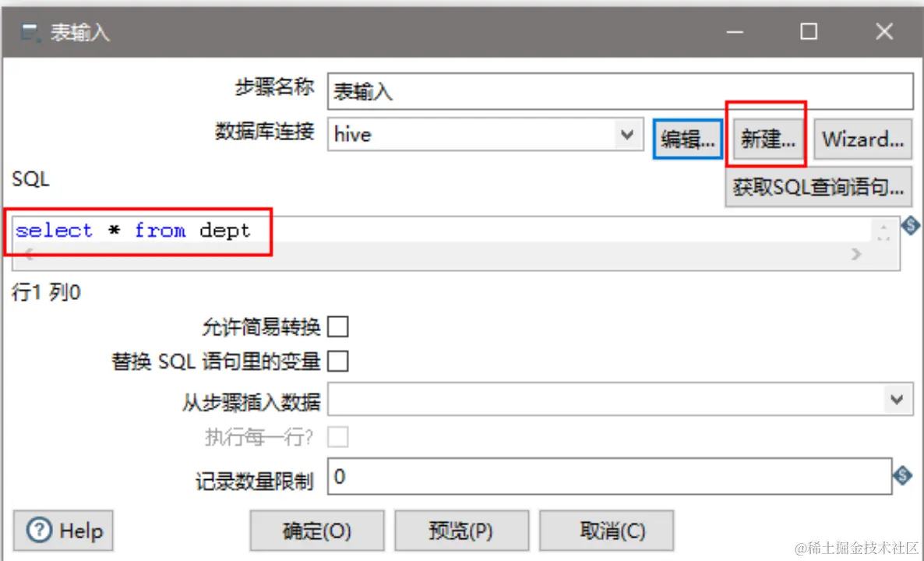Open the 数据库连接 hive dropdown
Viewport: 924px width, 561px height.
coord(627,134)
